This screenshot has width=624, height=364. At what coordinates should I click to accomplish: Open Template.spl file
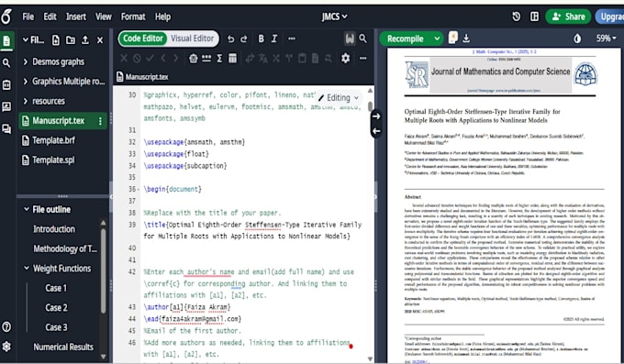53,160
